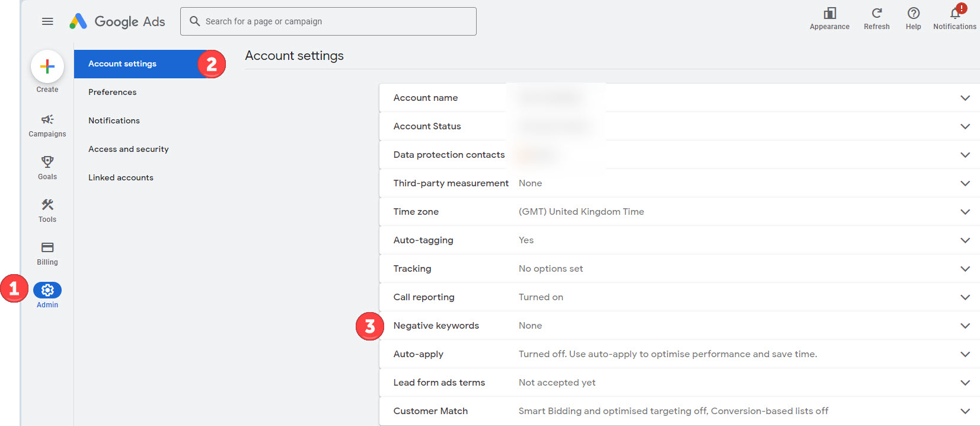The width and height of the screenshot is (980, 426).
Task: Refresh the page with Refresh icon
Action: pos(876,13)
